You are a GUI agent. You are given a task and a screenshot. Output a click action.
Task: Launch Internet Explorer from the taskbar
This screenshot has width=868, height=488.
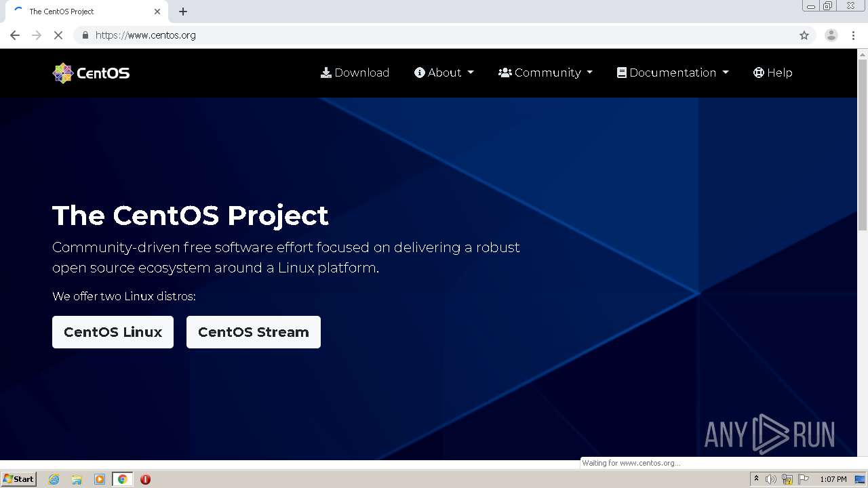coord(54,479)
